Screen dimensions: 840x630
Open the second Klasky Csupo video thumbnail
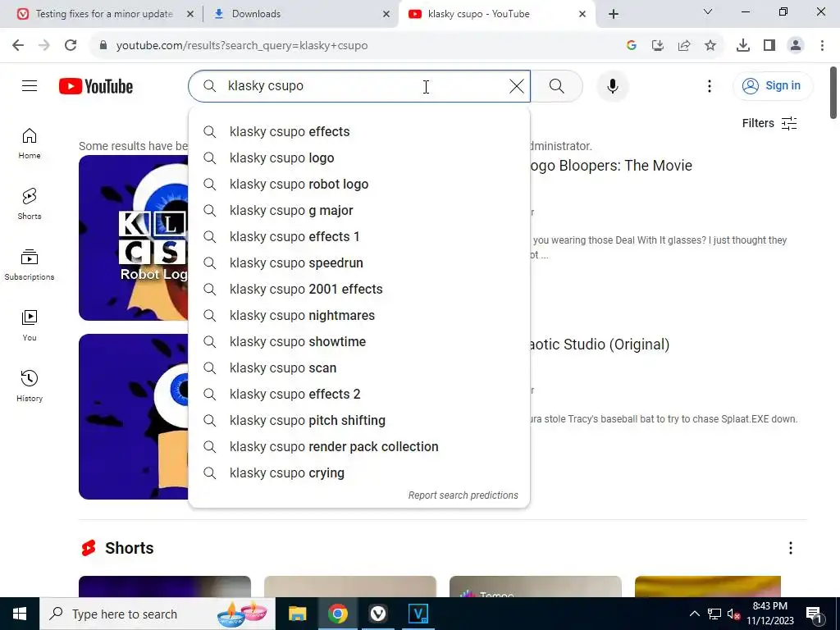pyautogui.click(x=134, y=417)
